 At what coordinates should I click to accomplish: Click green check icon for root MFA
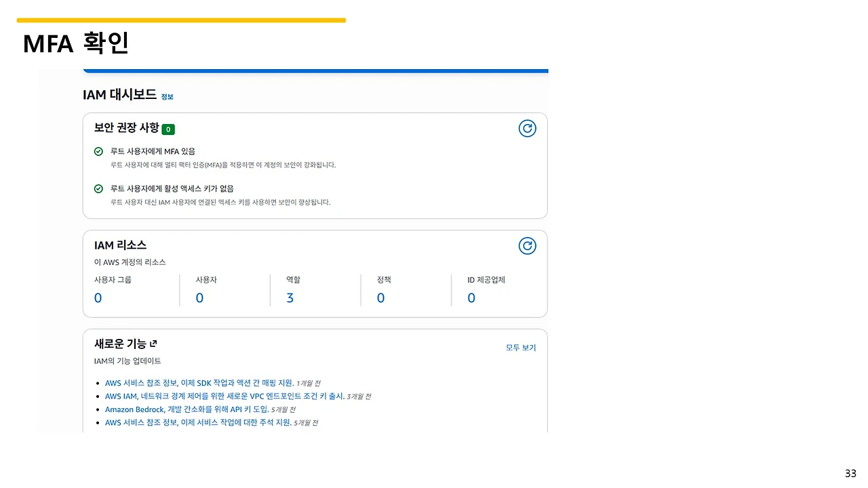(98, 151)
